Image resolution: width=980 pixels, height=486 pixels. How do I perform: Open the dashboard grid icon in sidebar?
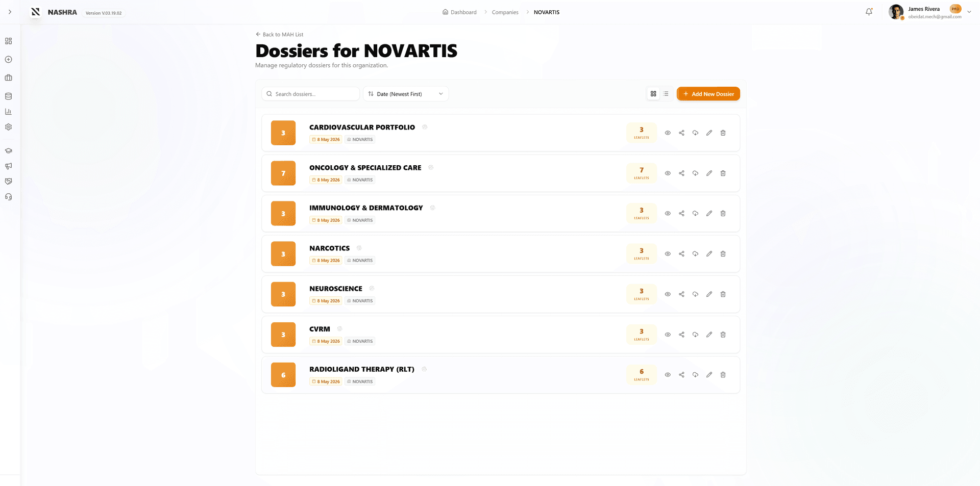point(9,41)
